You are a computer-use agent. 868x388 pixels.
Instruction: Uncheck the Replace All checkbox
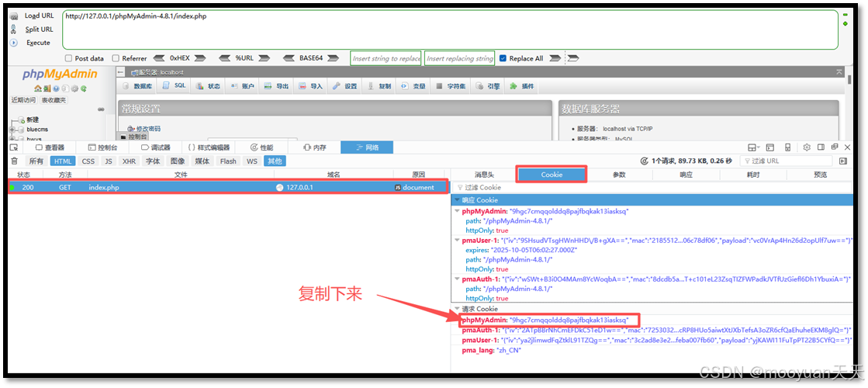pos(503,58)
